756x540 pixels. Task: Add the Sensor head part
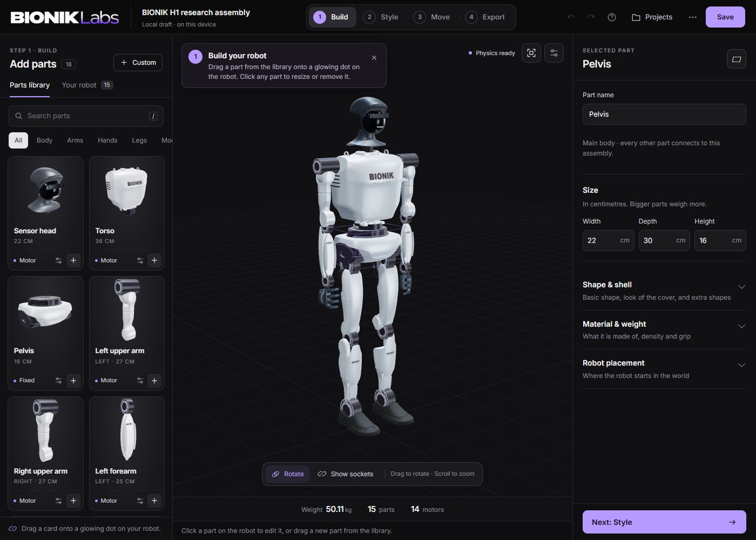click(73, 260)
